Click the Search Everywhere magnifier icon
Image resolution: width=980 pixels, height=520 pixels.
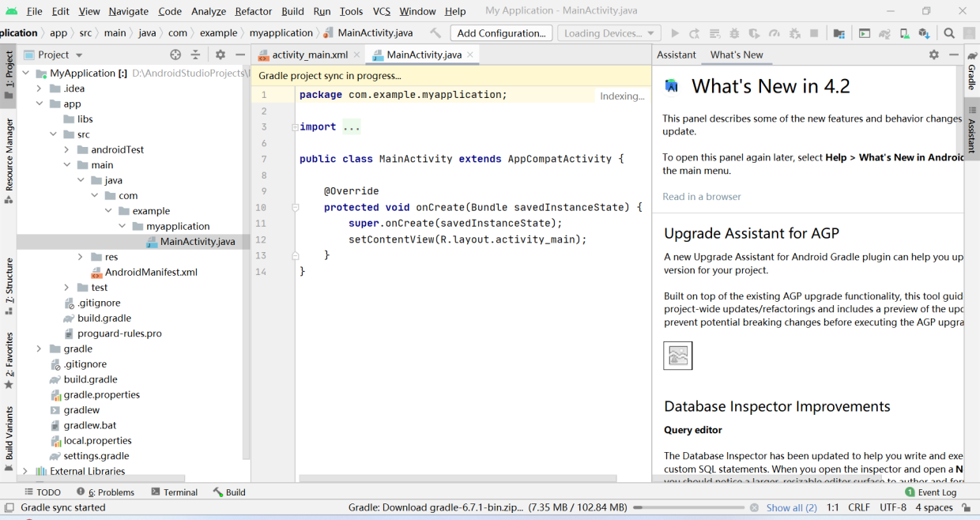[x=949, y=33]
